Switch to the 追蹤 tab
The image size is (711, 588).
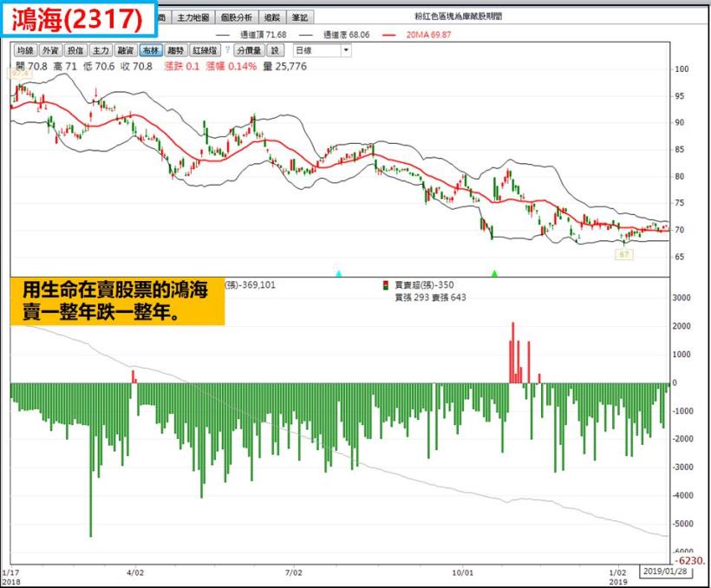[272, 17]
